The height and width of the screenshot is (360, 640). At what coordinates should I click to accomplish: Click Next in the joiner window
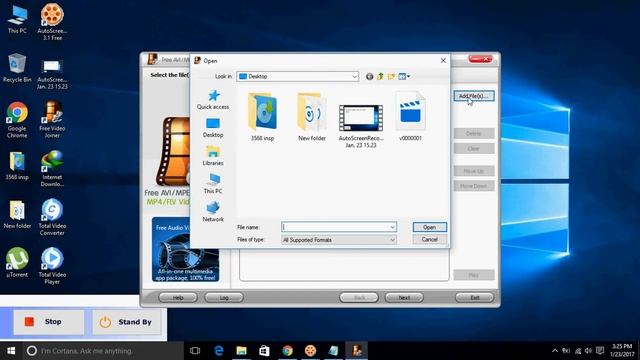[404, 298]
